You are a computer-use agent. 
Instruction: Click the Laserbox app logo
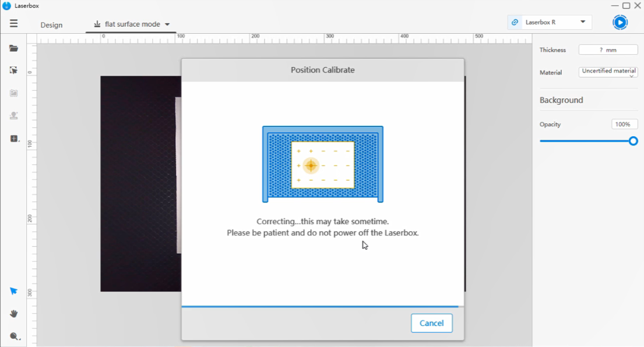point(6,6)
